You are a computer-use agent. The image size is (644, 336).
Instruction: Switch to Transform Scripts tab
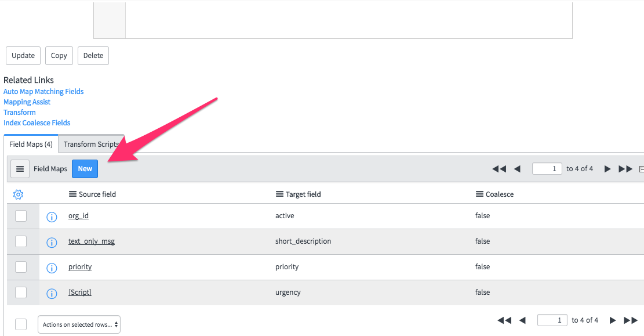pos(91,144)
